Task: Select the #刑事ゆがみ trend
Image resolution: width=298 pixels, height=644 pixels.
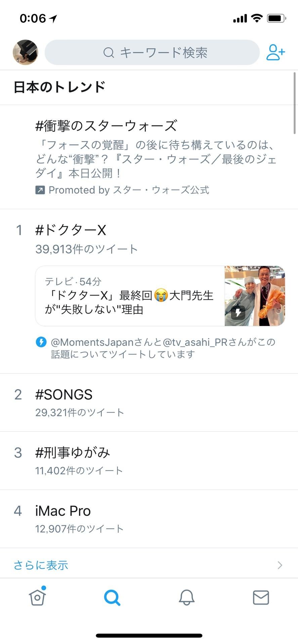Action: 73,453
